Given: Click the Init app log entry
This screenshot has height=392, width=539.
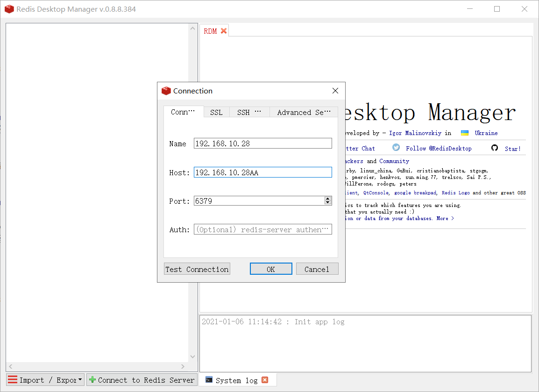Looking at the screenshot, I should [x=273, y=322].
